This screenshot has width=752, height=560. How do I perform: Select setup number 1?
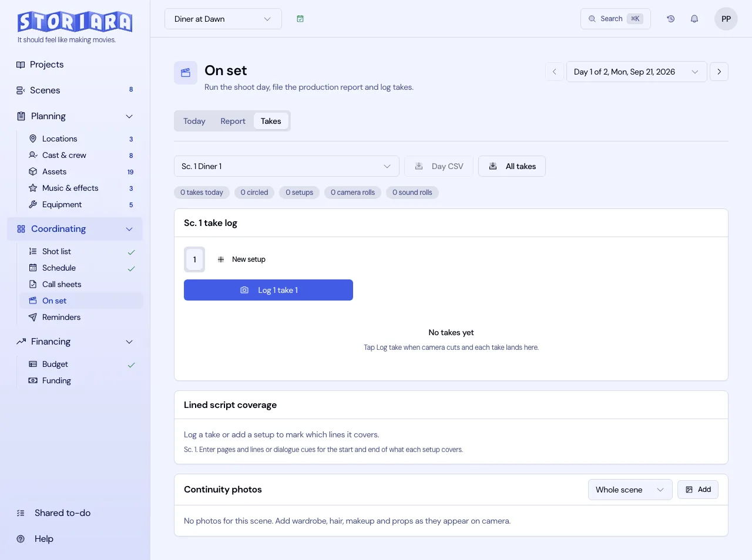(194, 259)
